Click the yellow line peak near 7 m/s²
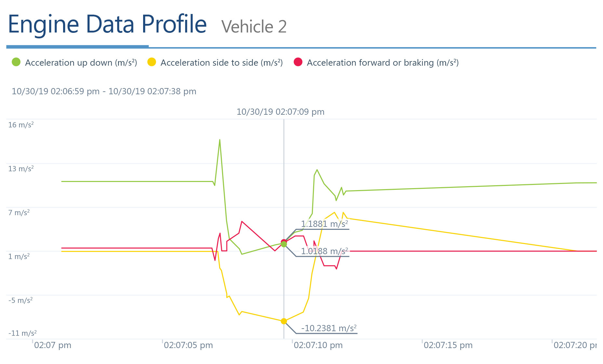Screen dimensions: 603x364 pyautogui.click(x=334, y=212)
